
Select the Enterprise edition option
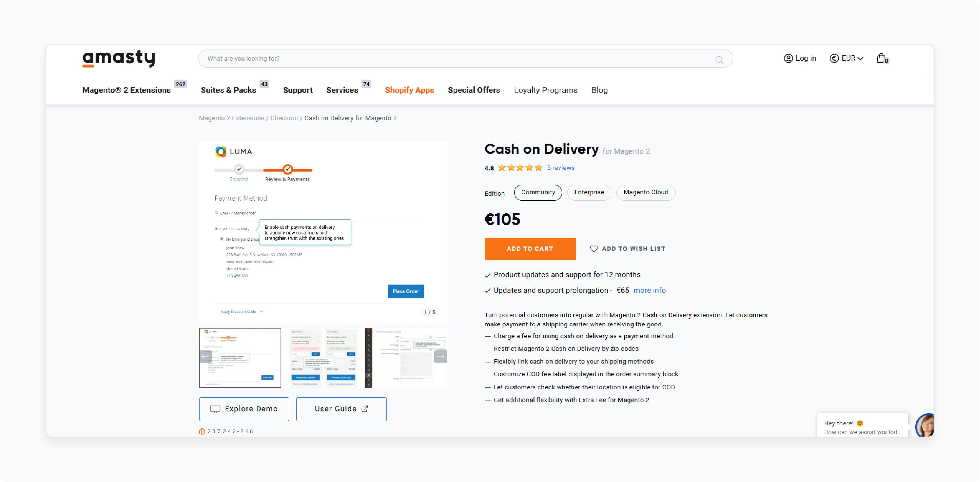(x=589, y=193)
